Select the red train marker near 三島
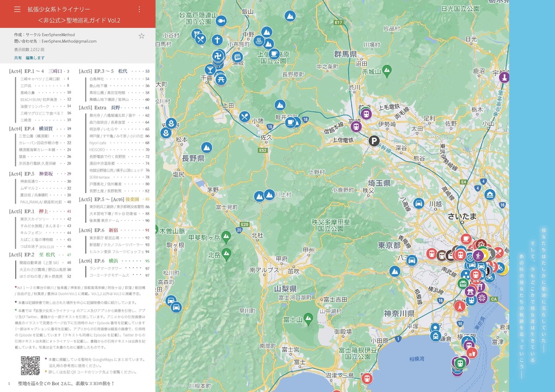Viewport: 555px width, 392px height. point(367,378)
